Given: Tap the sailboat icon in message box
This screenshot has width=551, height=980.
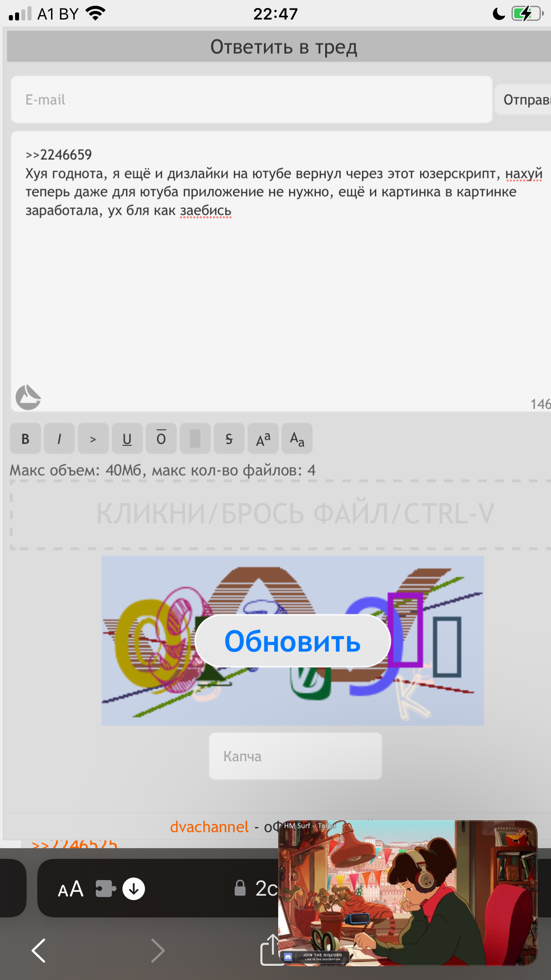Looking at the screenshot, I should pyautogui.click(x=28, y=397).
